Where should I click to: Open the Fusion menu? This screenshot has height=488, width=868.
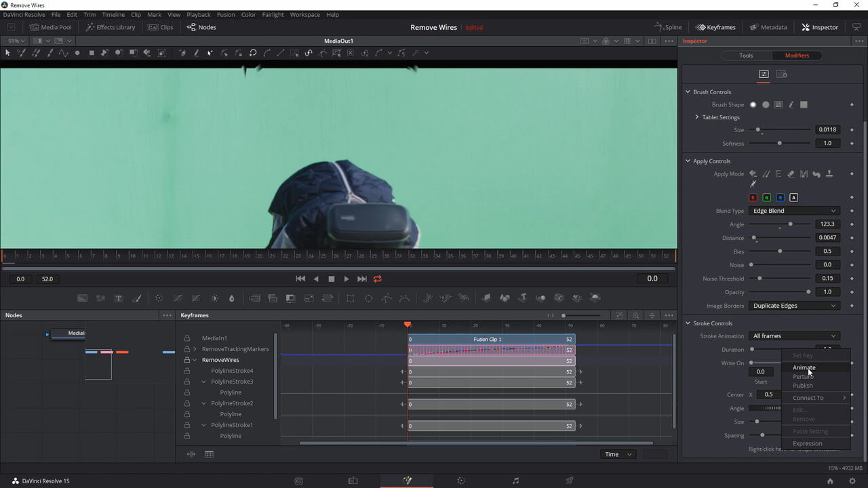226,14
